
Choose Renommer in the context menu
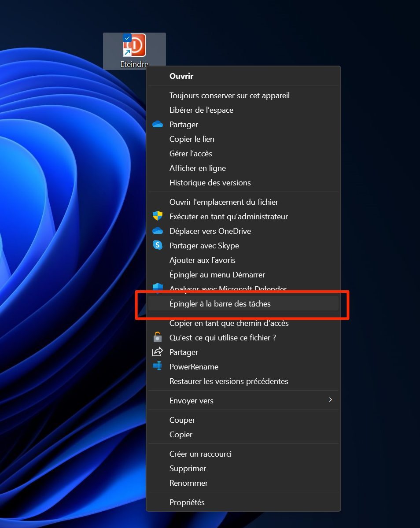coord(243,483)
